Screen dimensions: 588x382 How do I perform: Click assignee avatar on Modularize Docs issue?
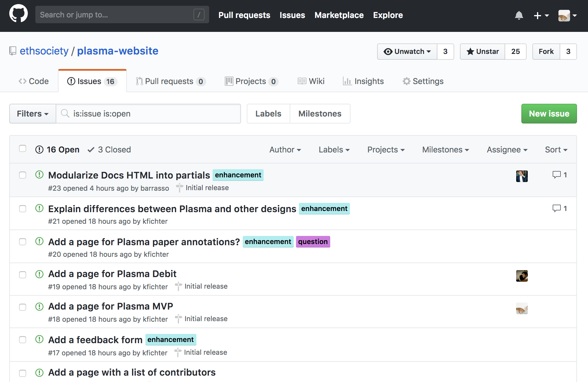(522, 176)
